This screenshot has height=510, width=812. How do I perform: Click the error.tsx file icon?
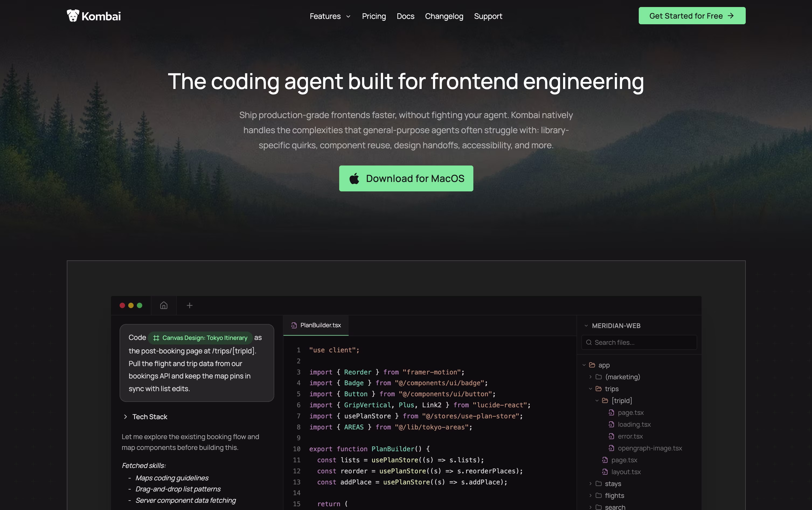click(612, 436)
